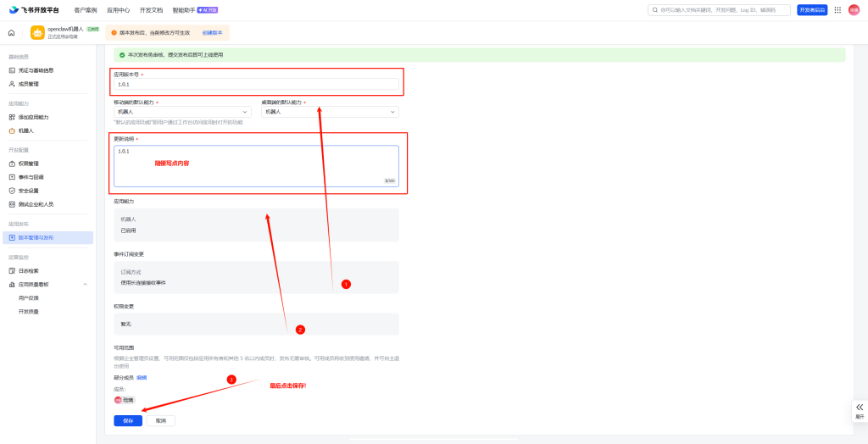The image size is (868, 444).
Task: Click the home icon in the header
Action: pyautogui.click(x=11, y=33)
